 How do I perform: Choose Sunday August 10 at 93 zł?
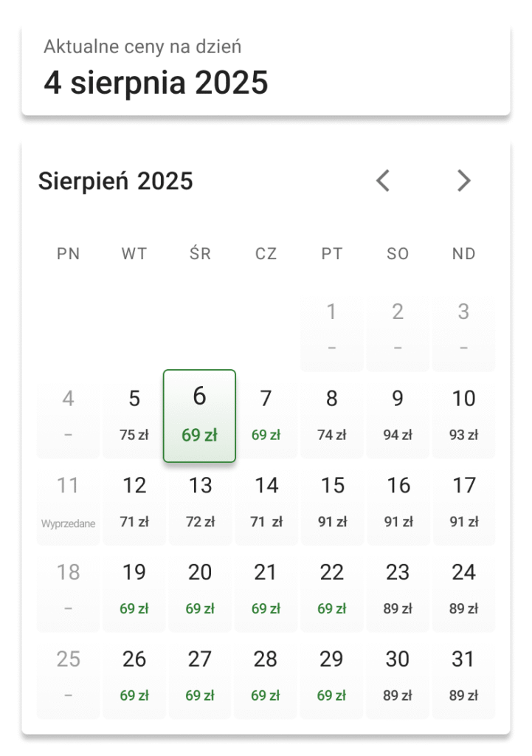463,416
